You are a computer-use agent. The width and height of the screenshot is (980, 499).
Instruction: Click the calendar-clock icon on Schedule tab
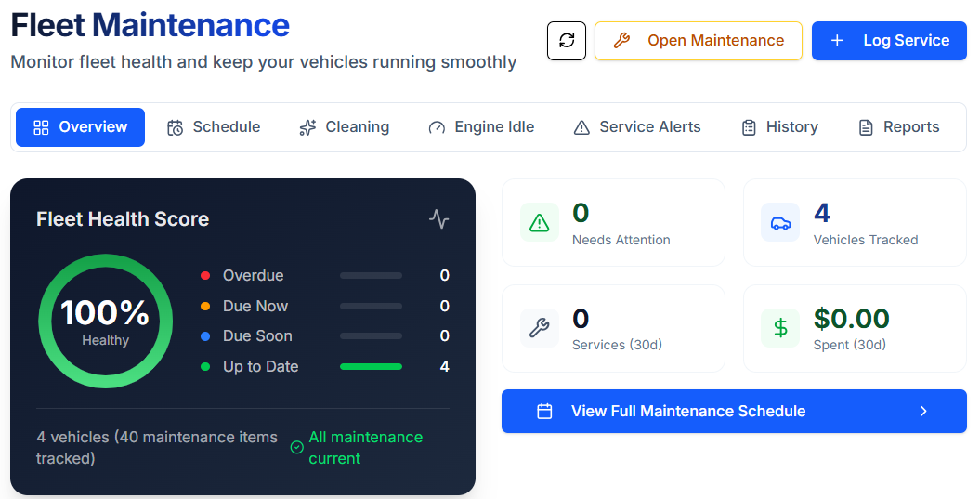(175, 127)
